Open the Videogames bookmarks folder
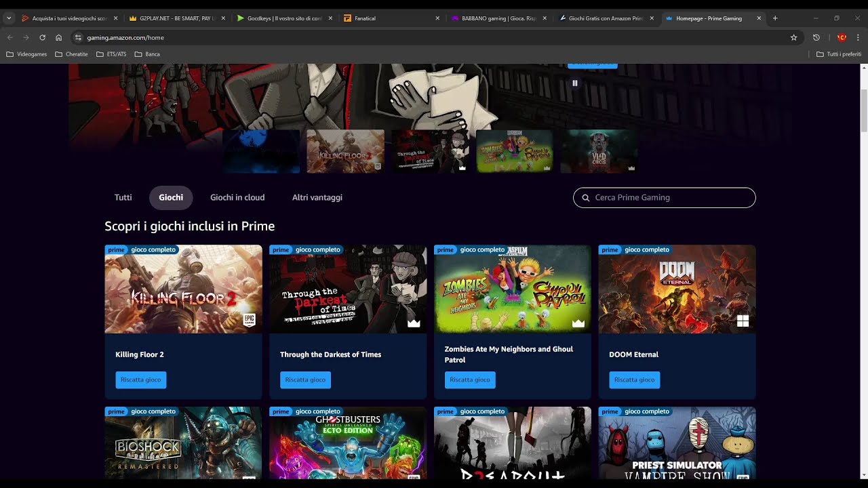This screenshot has height=488, width=868. pyautogui.click(x=26, y=54)
